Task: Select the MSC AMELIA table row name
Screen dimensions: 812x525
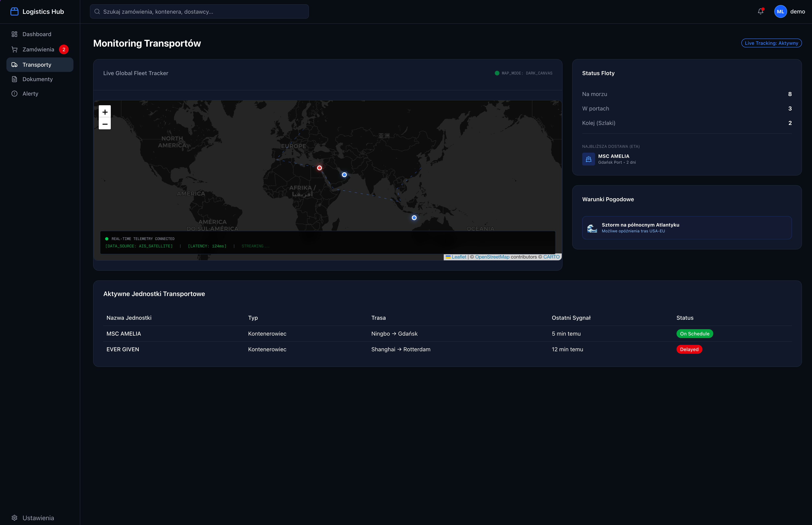Action: coord(124,334)
